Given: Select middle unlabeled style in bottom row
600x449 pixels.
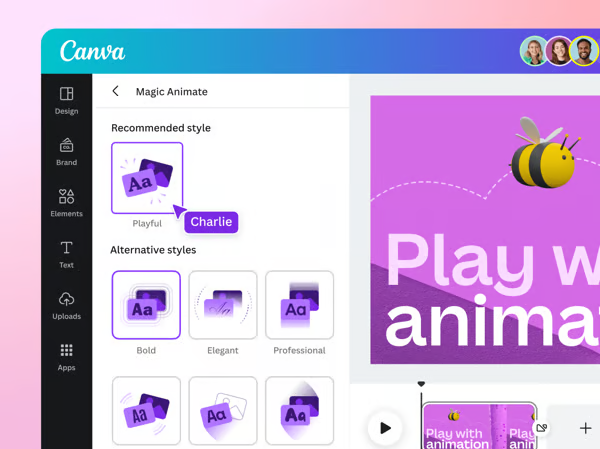Looking at the screenshot, I should [x=223, y=411].
